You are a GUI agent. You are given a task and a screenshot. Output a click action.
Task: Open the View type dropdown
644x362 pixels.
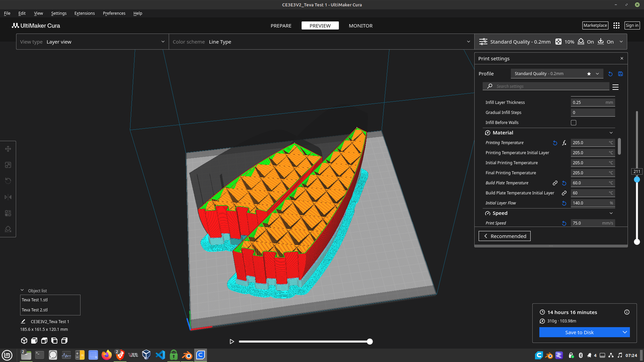point(92,42)
